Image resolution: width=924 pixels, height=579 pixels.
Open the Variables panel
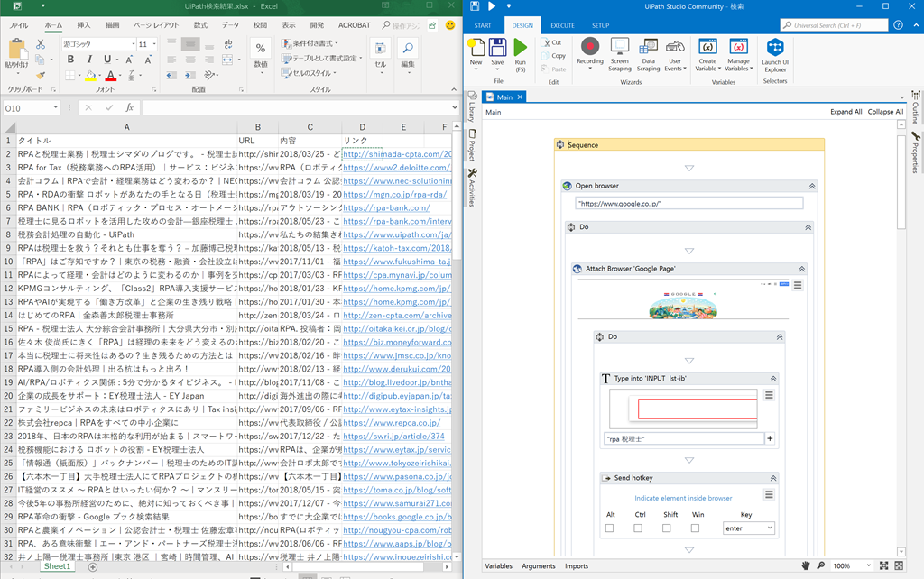(498, 566)
